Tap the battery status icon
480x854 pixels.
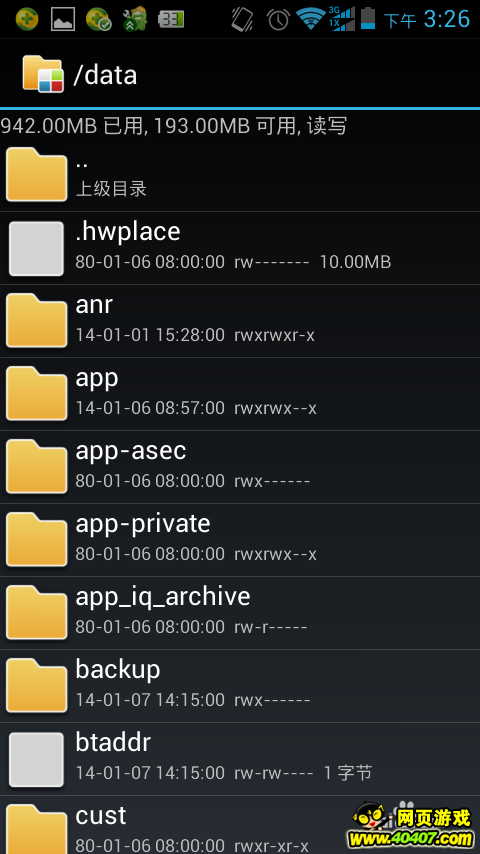pyautogui.click(x=368, y=19)
